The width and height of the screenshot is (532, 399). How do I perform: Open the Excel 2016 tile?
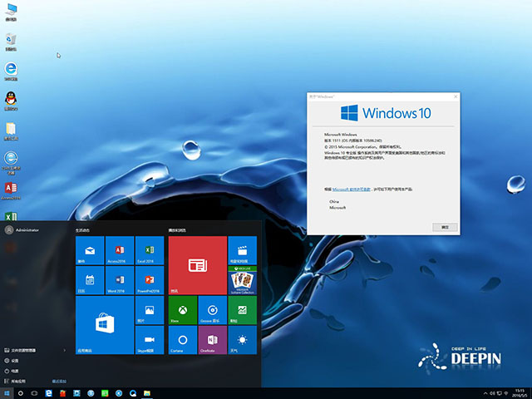149,250
